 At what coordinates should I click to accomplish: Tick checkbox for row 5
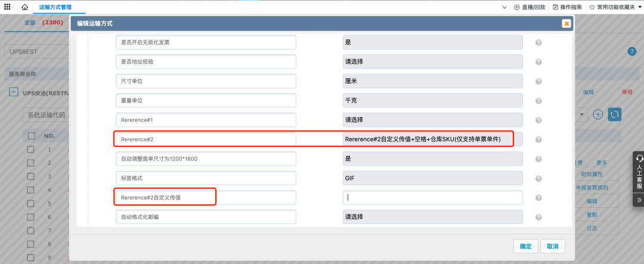31,204
